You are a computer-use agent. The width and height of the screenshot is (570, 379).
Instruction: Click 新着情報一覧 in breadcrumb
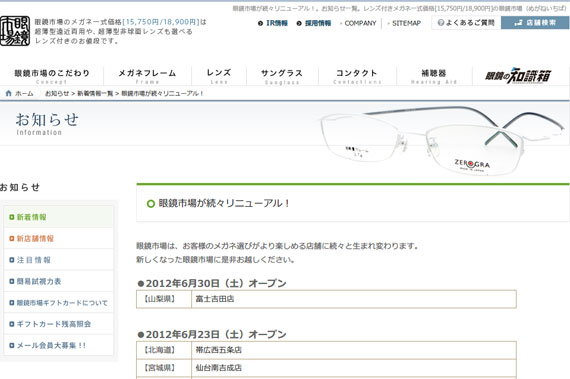[95, 93]
